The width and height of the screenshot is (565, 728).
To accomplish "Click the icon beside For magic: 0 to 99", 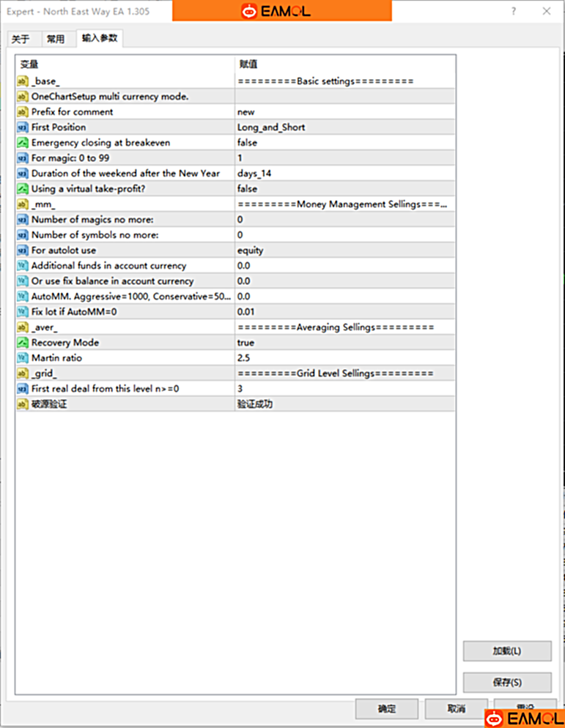I will point(23,158).
